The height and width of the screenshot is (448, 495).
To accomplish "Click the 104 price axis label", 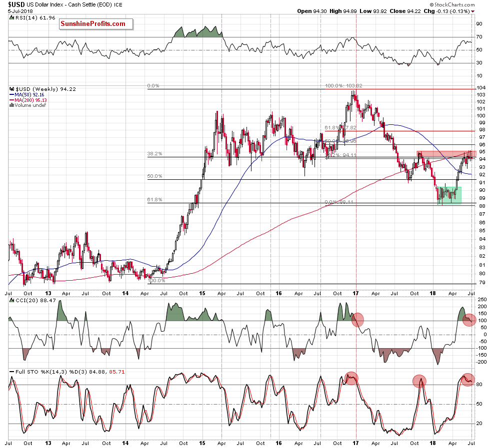I will [x=481, y=88].
